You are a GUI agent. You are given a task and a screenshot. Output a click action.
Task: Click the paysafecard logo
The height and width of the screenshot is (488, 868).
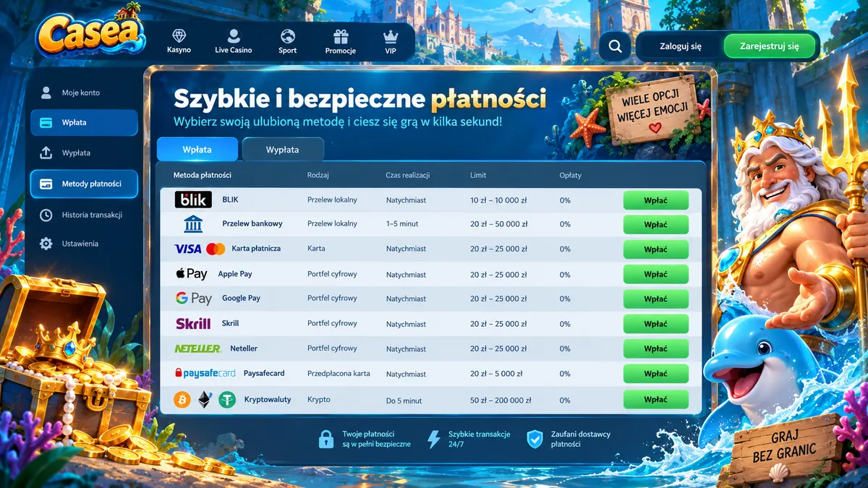tap(205, 373)
